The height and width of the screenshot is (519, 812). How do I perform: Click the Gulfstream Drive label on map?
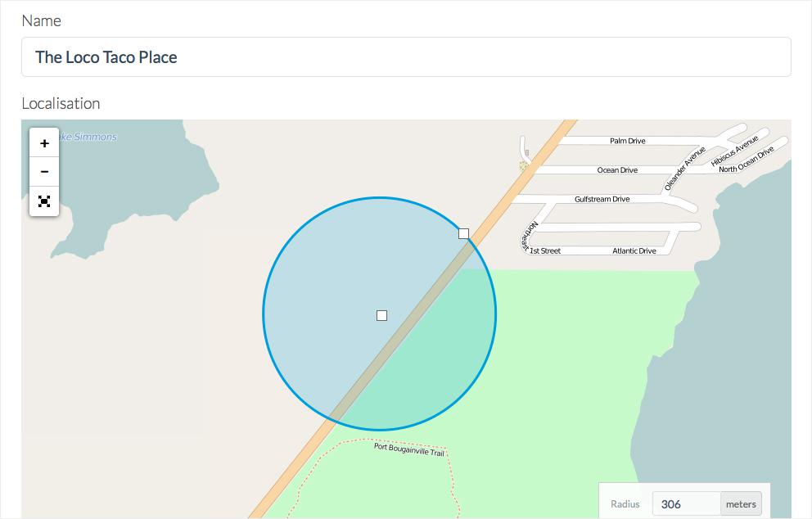click(x=602, y=199)
